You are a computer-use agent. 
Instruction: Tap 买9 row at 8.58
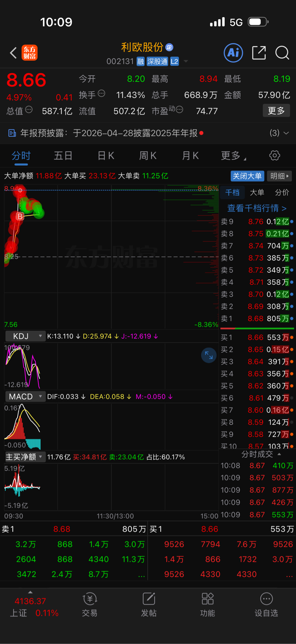point(257,434)
